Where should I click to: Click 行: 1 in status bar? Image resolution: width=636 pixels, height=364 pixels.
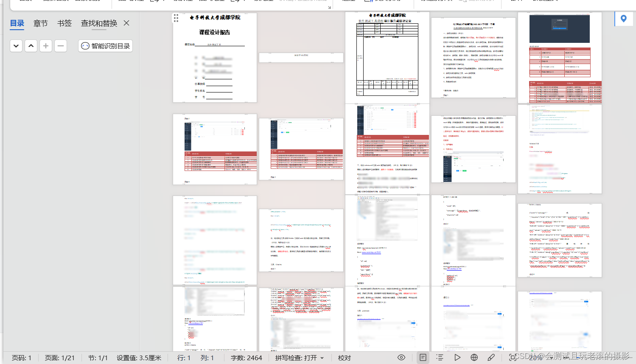[184, 358]
